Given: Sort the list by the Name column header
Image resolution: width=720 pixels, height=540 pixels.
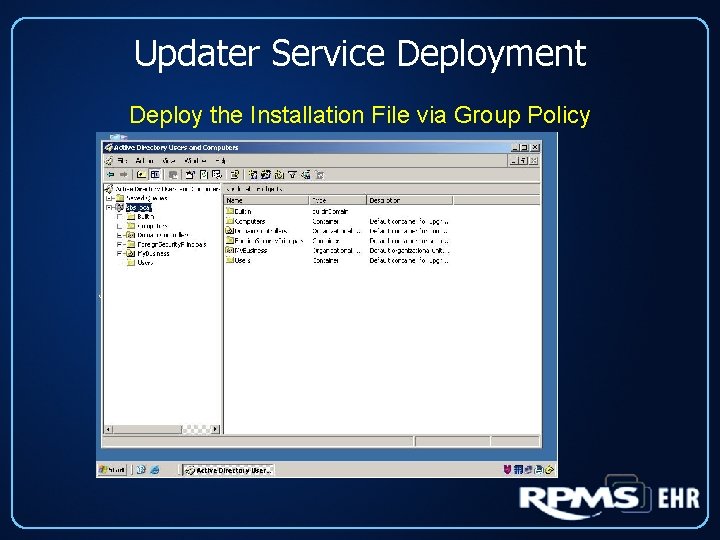Looking at the screenshot, I should [x=266, y=200].
